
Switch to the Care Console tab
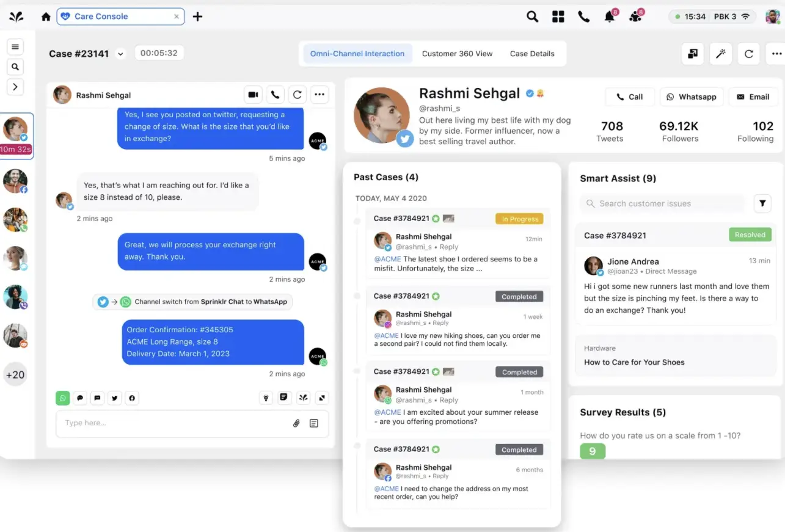(120, 16)
